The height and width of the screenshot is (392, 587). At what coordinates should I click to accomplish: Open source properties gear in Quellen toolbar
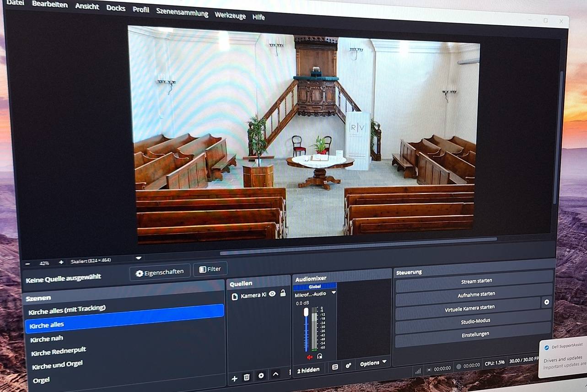point(261,376)
